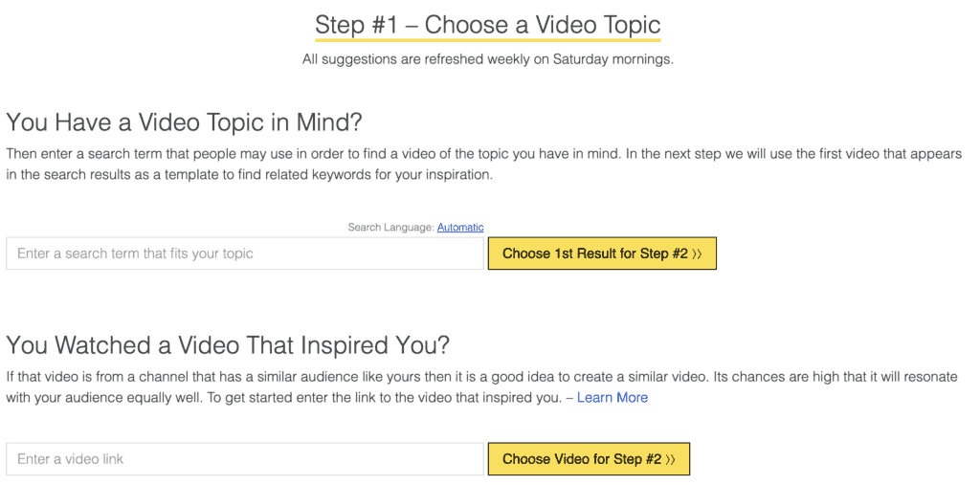Focus the search term input field
Image resolution: width=980 pixels, height=485 pixels.
(245, 254)
